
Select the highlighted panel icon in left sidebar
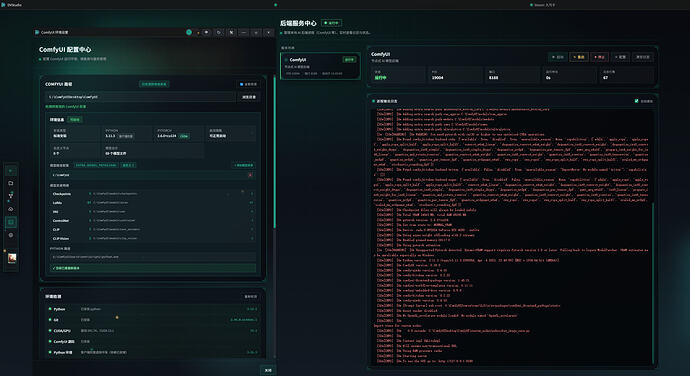pos(11,222)
